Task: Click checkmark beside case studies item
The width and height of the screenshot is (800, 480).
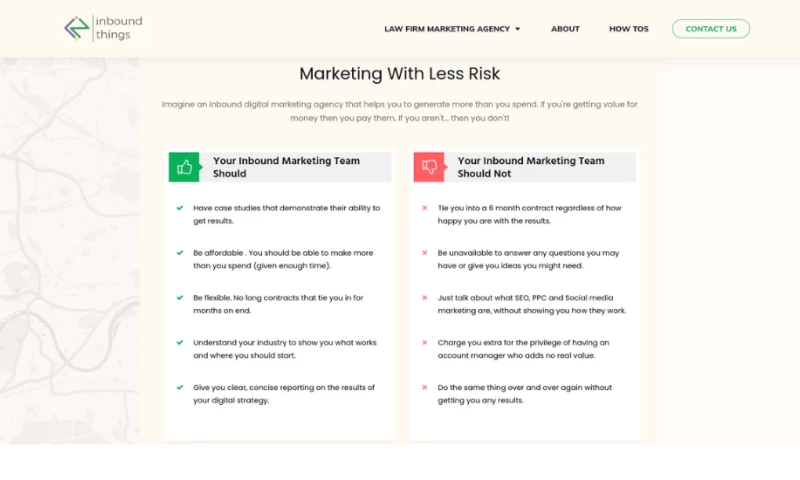Action: click(x=180, y=208)
